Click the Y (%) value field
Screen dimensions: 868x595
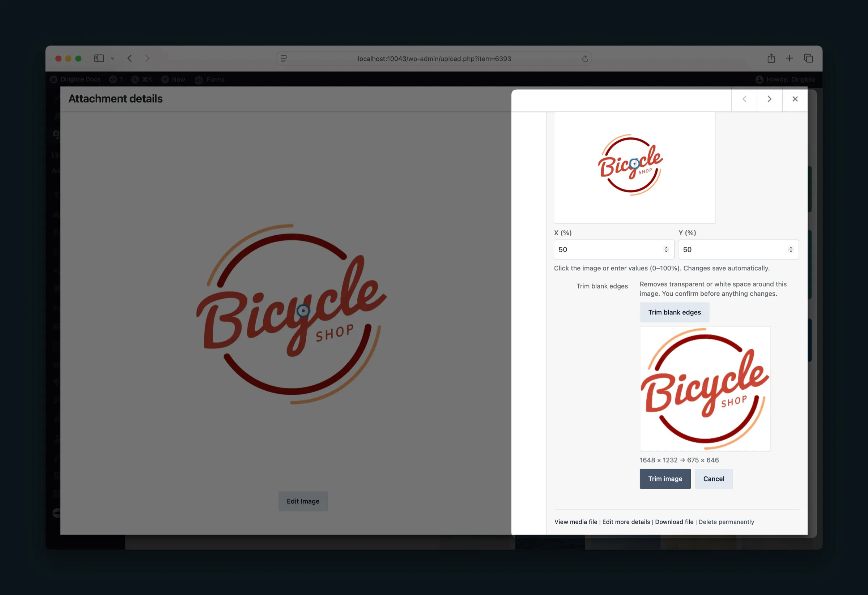pos(739,249)
